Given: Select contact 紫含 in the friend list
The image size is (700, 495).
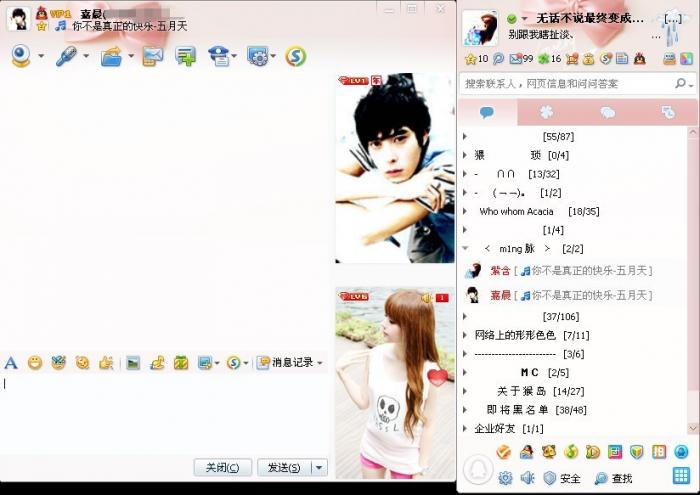Looking at the screenshot, I should pyautogui.click(x=574, y=270).
